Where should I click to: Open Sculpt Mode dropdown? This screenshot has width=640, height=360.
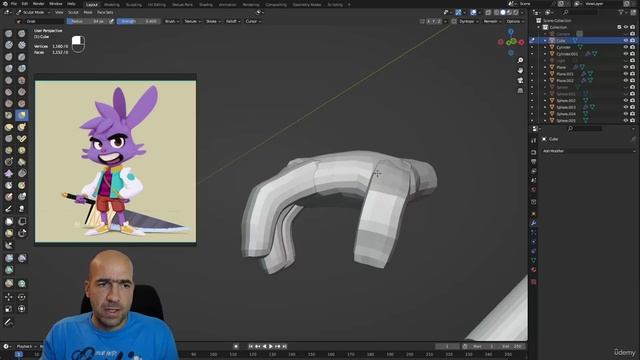pyautogui.click(x=33, y=12)
